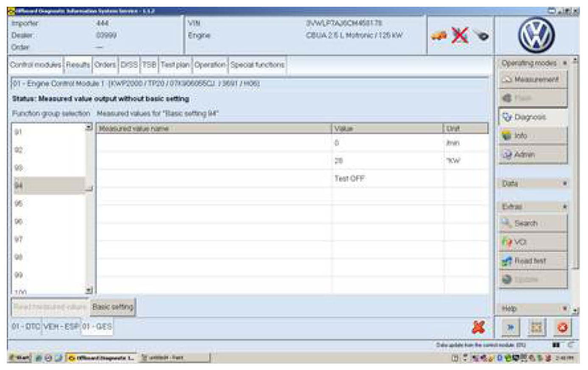
Task: Click the ignition key icon in header
Action: (481, 36)
